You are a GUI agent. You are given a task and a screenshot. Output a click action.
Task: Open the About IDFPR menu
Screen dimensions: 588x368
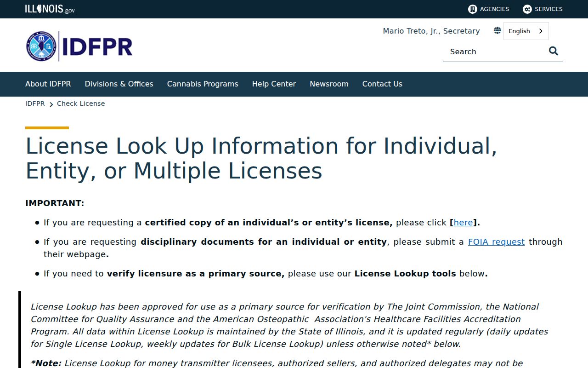coord(48,84)
